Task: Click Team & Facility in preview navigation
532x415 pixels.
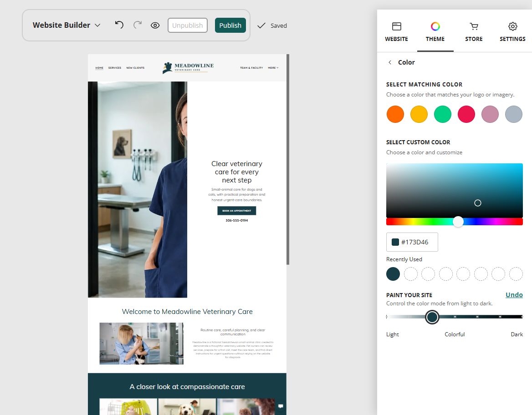Action: (251, 68)
